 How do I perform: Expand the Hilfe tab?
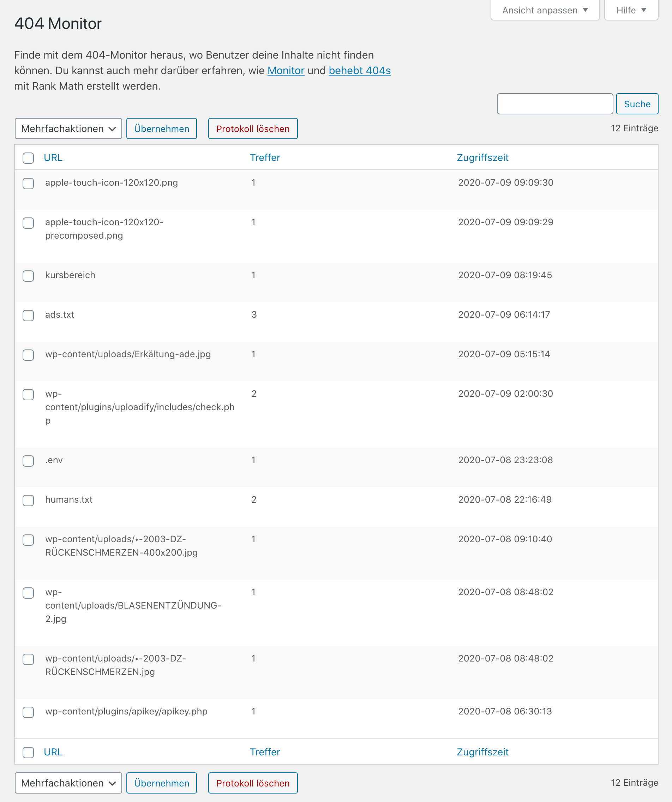point(631,10)
